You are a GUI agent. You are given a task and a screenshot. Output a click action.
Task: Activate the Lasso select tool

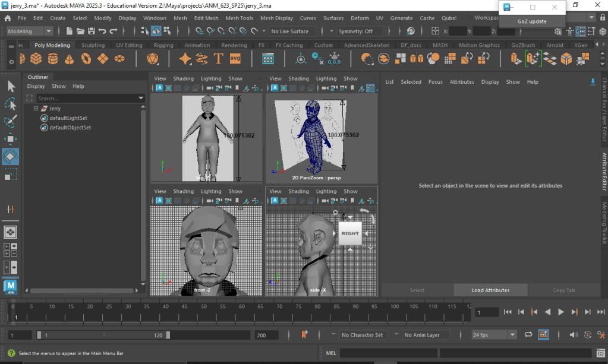11,104
